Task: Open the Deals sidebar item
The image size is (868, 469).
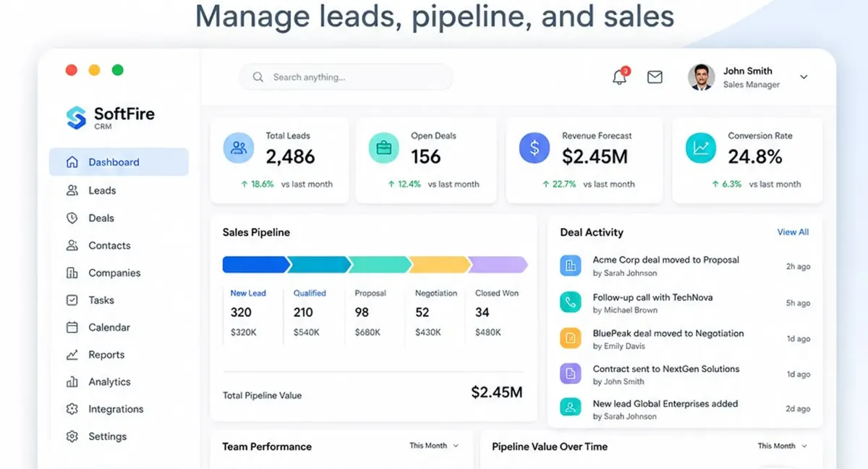Action: tap(101, 218)
